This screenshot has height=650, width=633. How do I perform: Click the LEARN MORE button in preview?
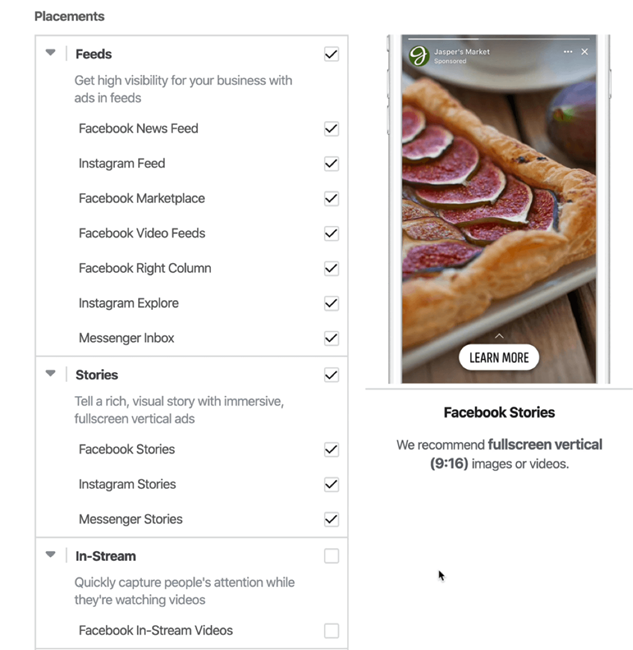point(499,357)
